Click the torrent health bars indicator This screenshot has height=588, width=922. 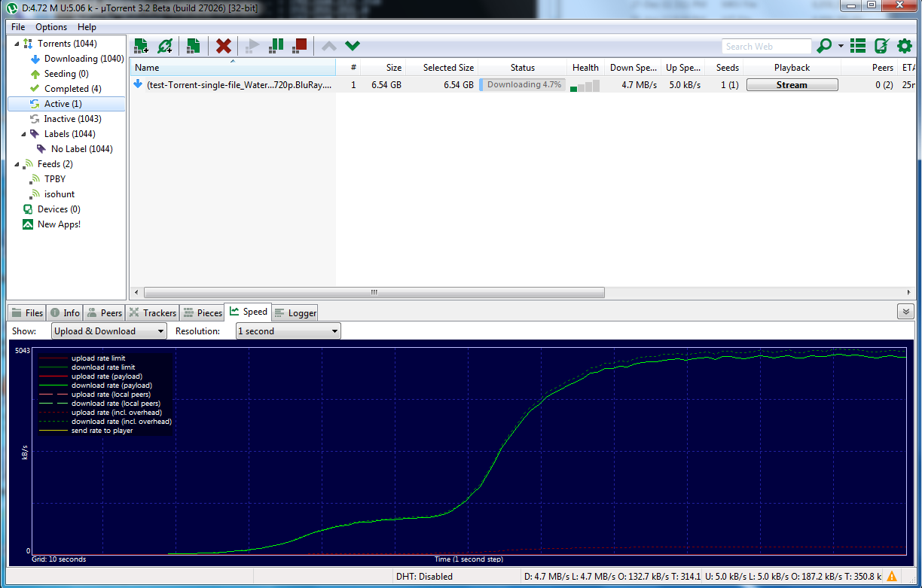(585, 86)
